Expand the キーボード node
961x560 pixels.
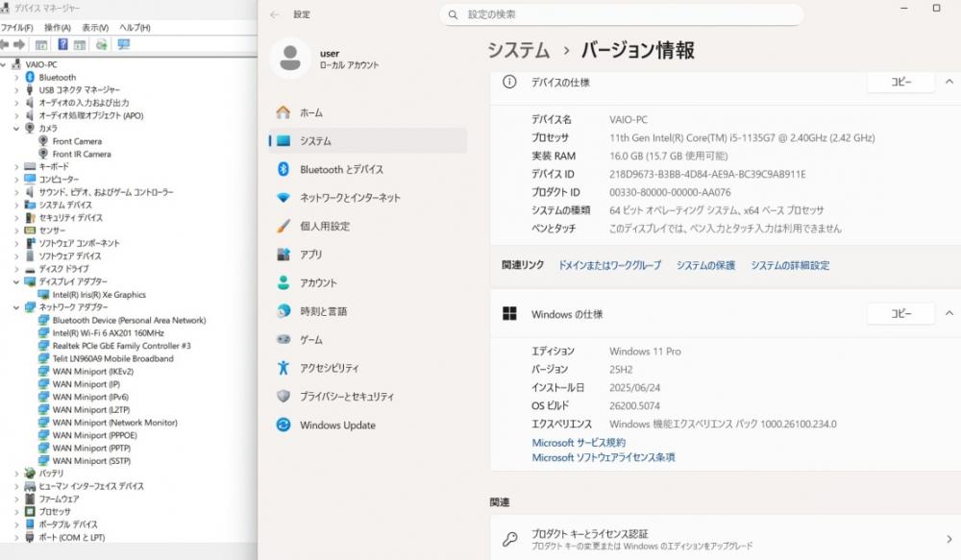tap(16, 166)
